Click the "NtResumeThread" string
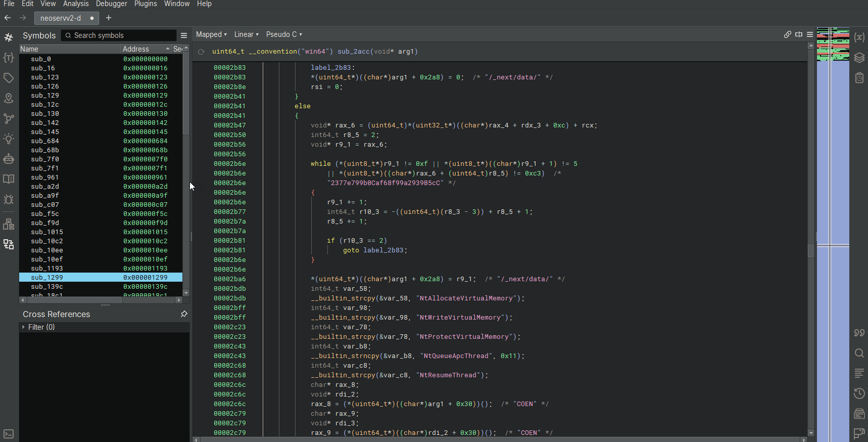 [x=448, y=375]
